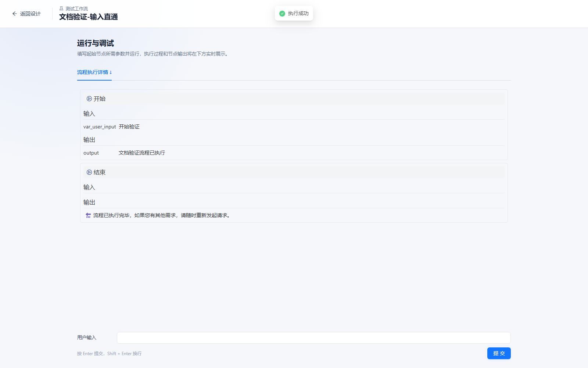The image size is (588, 368).
Task: Click the play icon beside 结束
Action: [x=89, y=172]
